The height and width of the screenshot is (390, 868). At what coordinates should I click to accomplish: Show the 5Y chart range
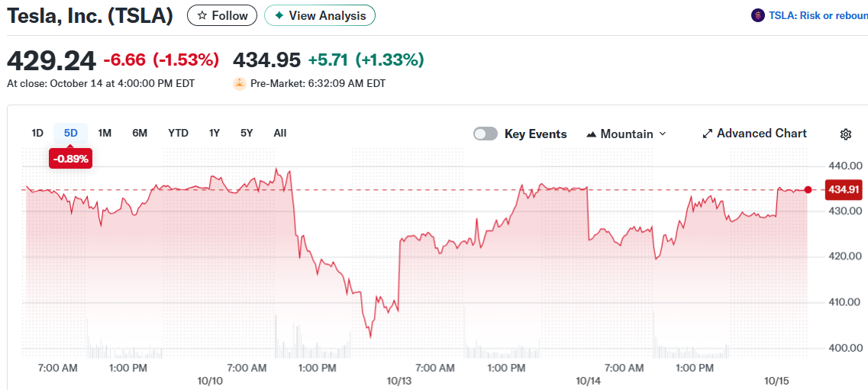click(x=247, y=133)
